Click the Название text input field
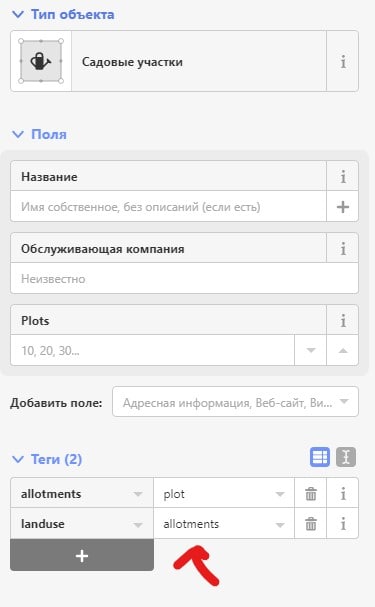Image resolution: width=375 pixels, height=607 pixels. tap(168, 207)
